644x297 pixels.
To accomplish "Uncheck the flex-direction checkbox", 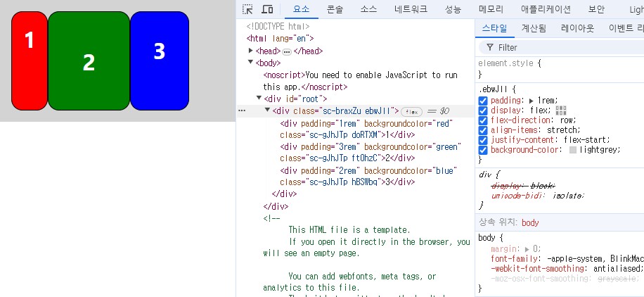I will 483,120.
